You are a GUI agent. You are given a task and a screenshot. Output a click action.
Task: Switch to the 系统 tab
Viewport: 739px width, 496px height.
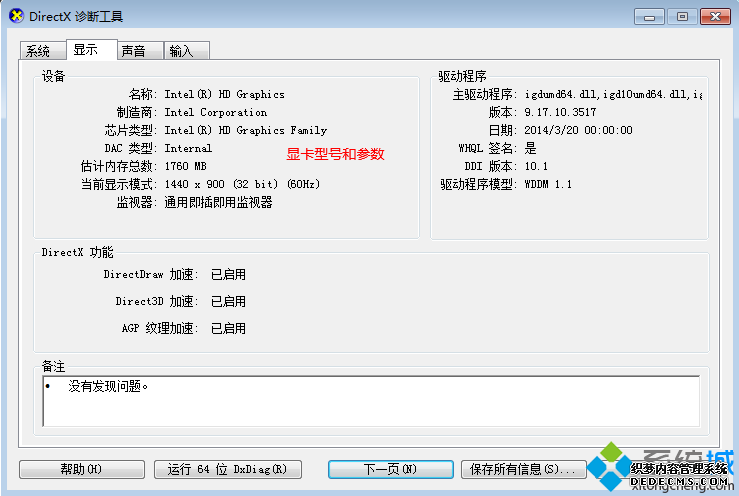(43, 50)
